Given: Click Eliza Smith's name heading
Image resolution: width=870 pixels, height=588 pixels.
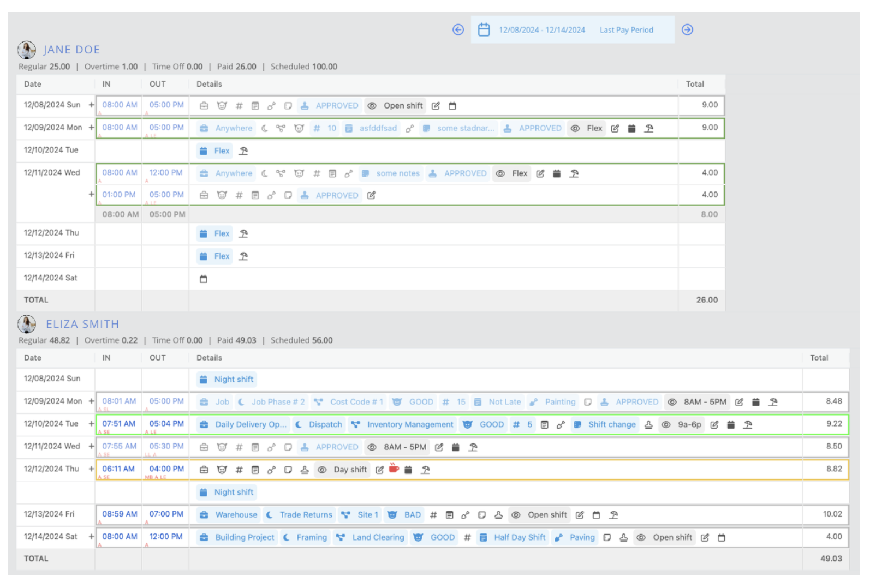Looking at the screenshot, I should coord(82,324).
